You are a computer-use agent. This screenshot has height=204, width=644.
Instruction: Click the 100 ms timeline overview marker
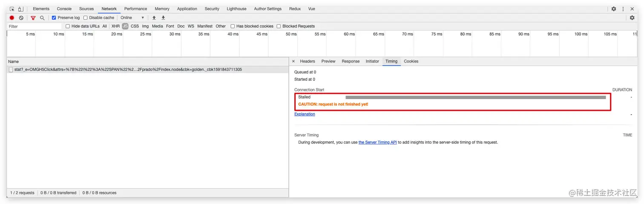tap(581, 34)
